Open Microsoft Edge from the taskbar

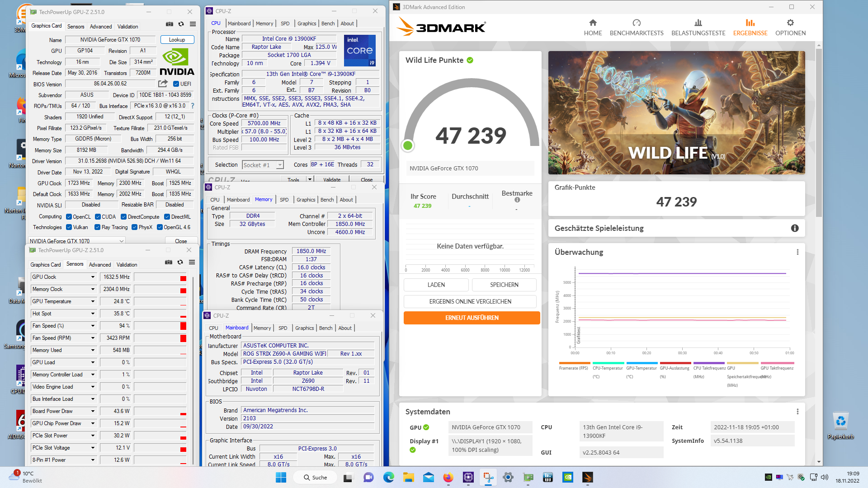[389, 477]
